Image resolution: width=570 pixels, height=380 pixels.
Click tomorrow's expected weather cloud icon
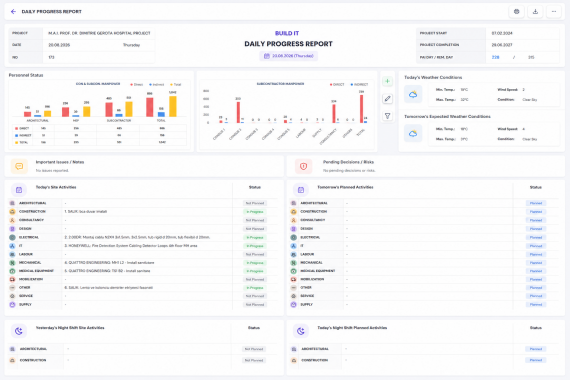coord(413,134)
